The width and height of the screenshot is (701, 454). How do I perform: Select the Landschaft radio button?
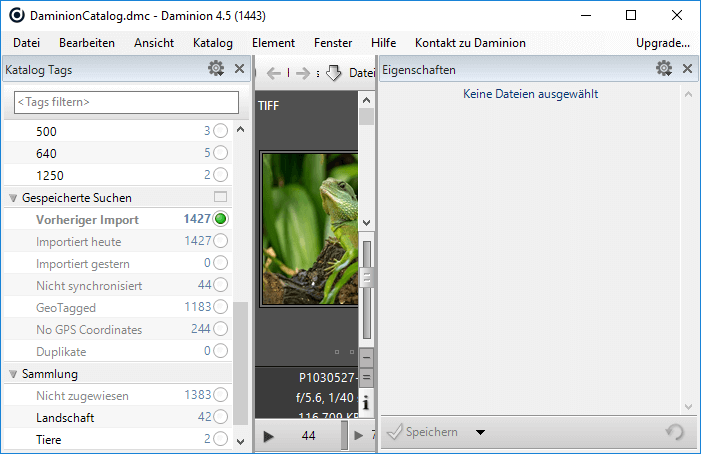coord(220,417)
